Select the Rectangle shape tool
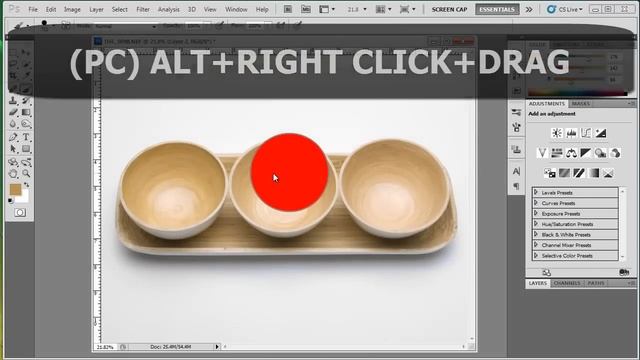This screenshot has height=360, width=640. [26, 149]
